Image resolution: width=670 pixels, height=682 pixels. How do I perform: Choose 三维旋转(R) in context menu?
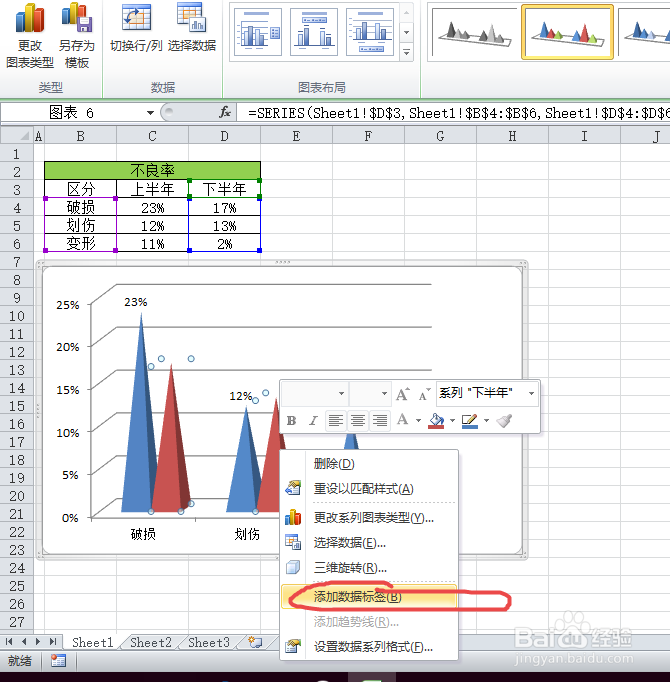[369, 568]
